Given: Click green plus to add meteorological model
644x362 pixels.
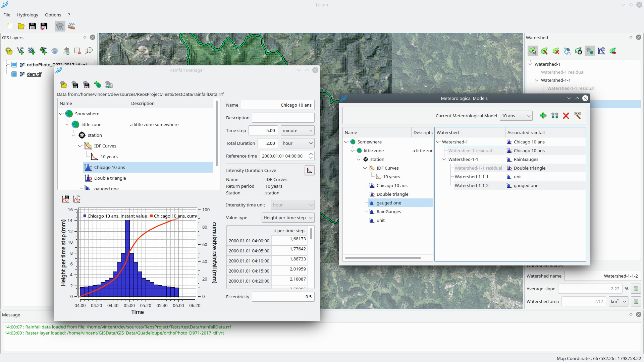Looking at the screenshot, I should pos(543,116).
